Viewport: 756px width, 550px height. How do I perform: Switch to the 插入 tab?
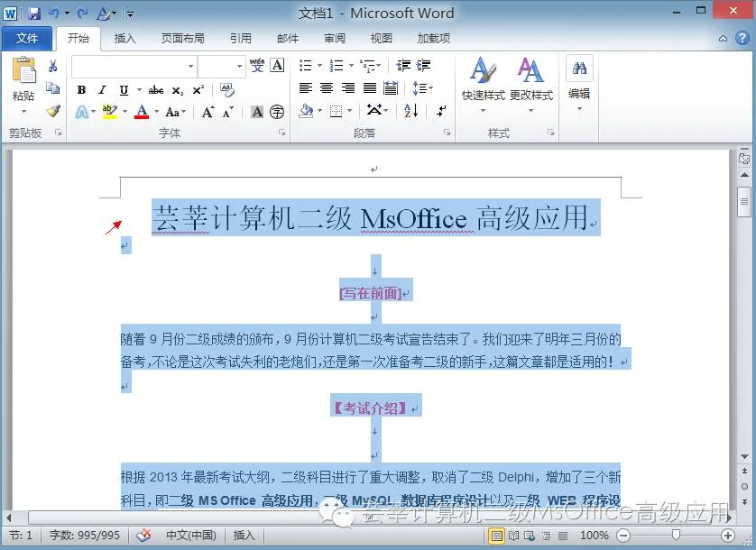pos(124,38)
